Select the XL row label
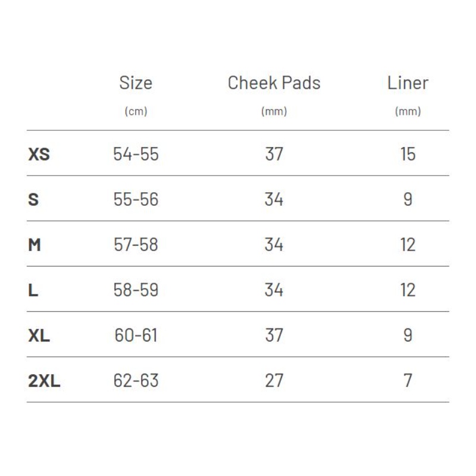476x476 pixels. [x=39, y=336]
